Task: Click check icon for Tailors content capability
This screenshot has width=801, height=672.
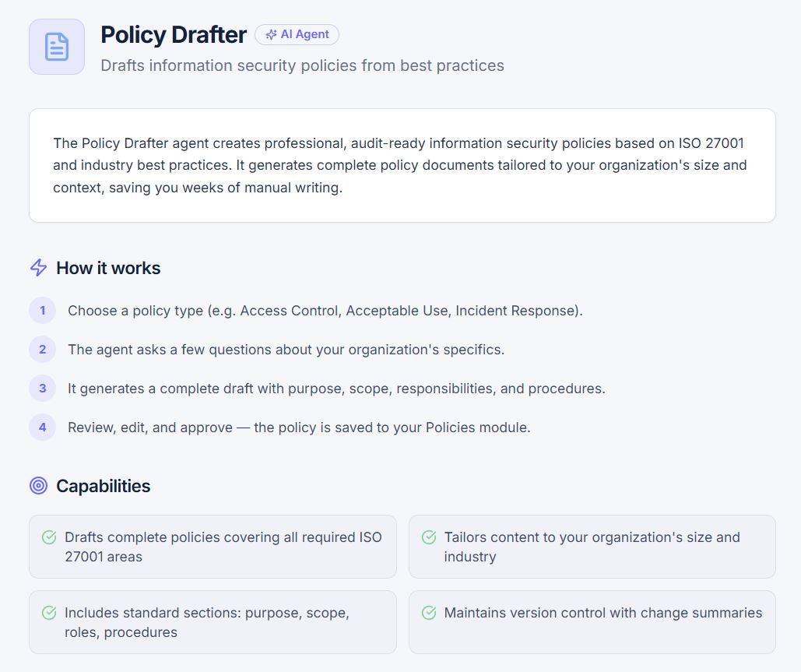Action: (x=429, y=537)
